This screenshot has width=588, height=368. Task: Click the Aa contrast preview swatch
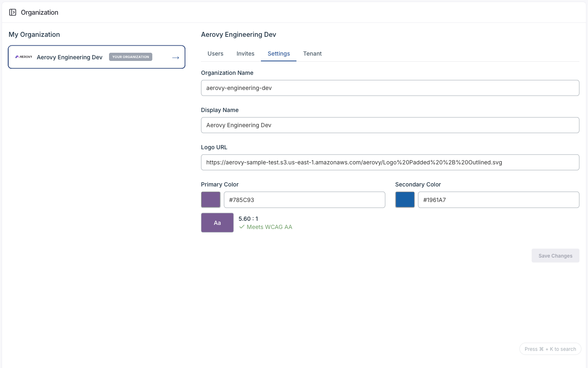tap(217, 222)
